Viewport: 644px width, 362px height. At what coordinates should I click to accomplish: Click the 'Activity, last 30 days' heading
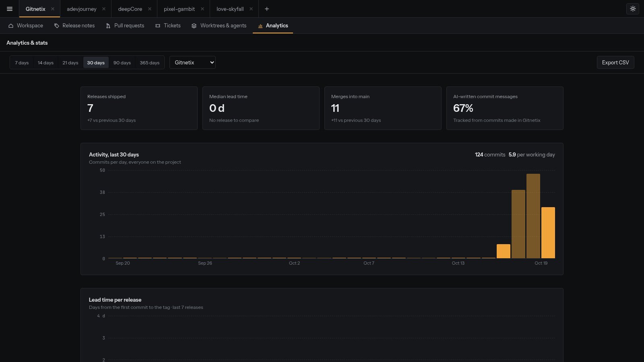click(x=114, y=154)
